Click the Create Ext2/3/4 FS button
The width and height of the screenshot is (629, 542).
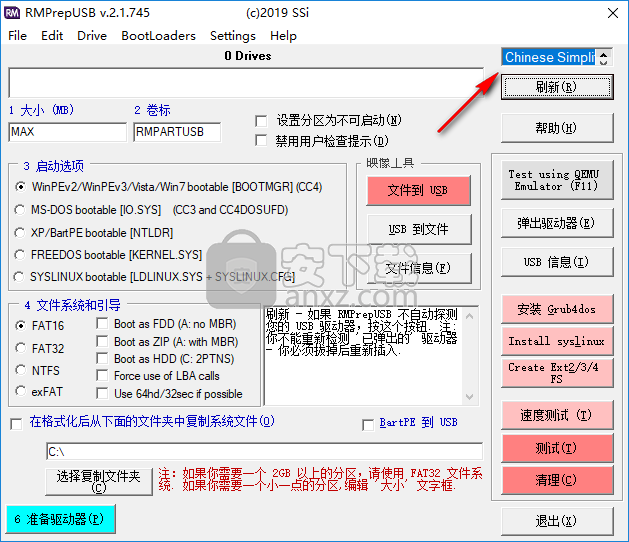click(557, 373)
